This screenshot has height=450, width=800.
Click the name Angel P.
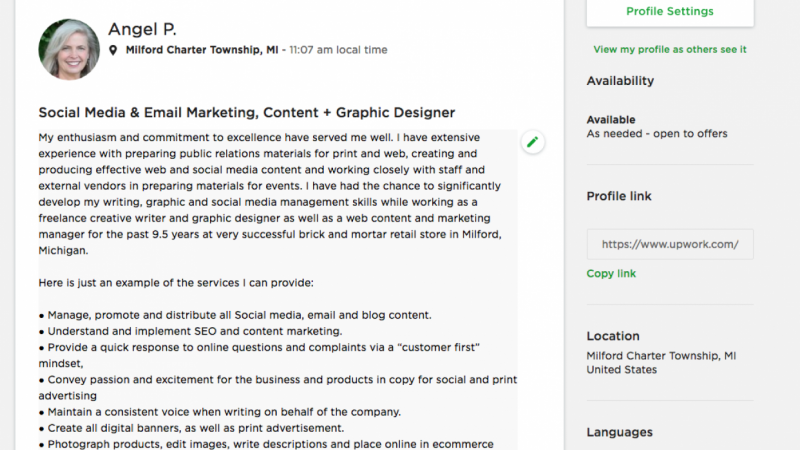click(142, 29)
